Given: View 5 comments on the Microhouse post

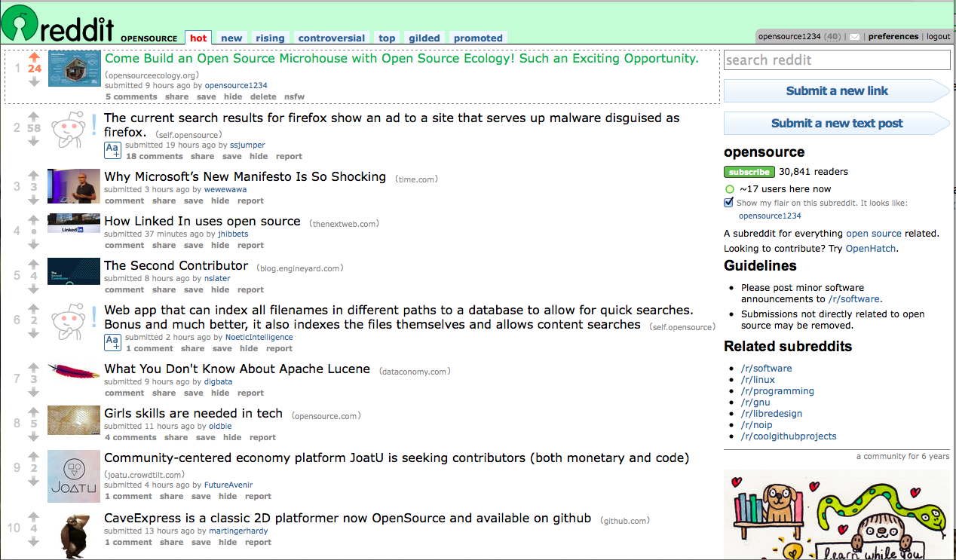Looking at the screenshot, I should pos(131,97).
